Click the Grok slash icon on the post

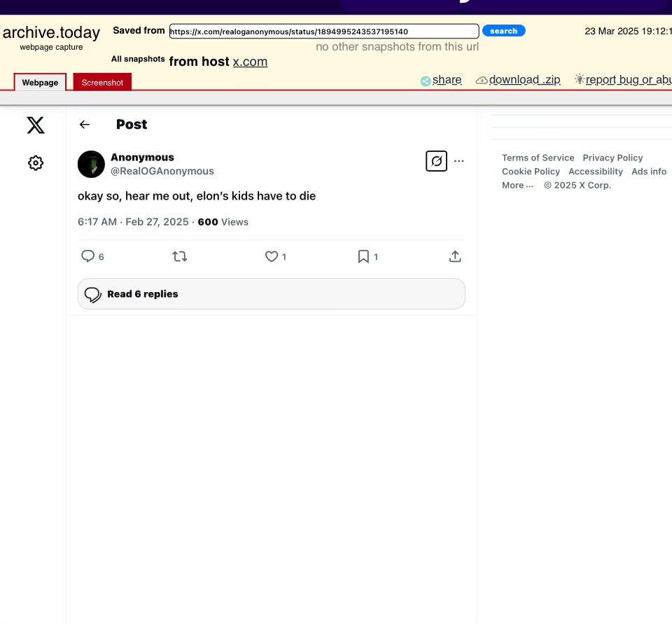436,161
